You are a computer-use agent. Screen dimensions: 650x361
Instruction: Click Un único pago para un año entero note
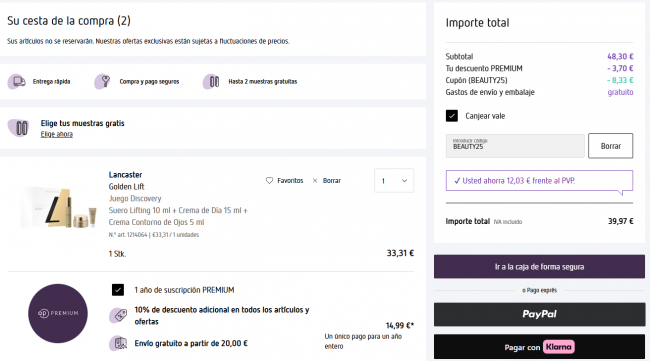[363, 341]
